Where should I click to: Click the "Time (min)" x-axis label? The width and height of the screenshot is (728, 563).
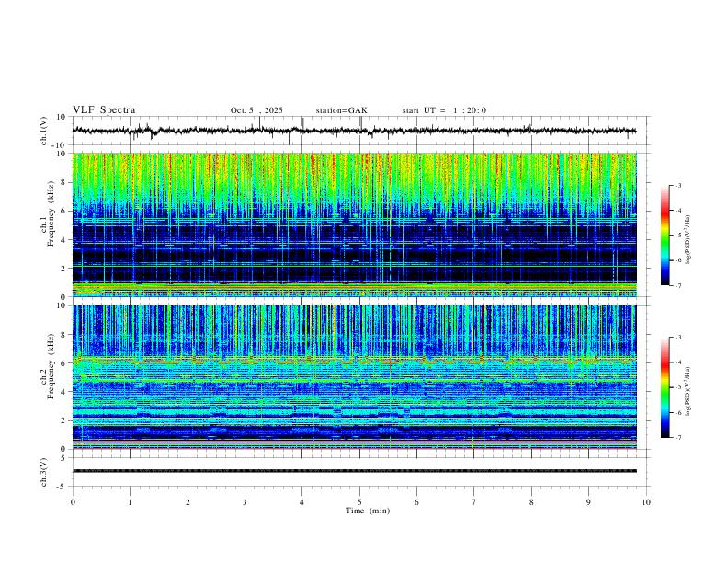coord(368,511)
